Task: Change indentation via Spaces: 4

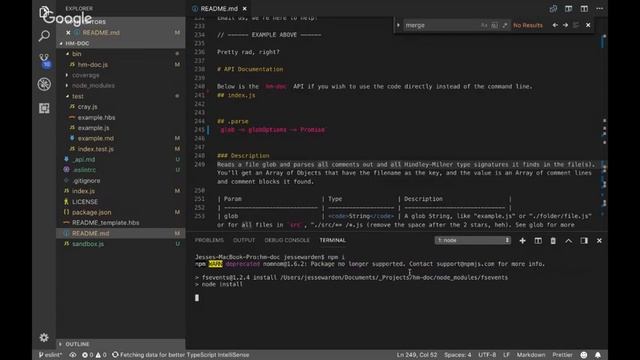Action: (x=458, y=355)
